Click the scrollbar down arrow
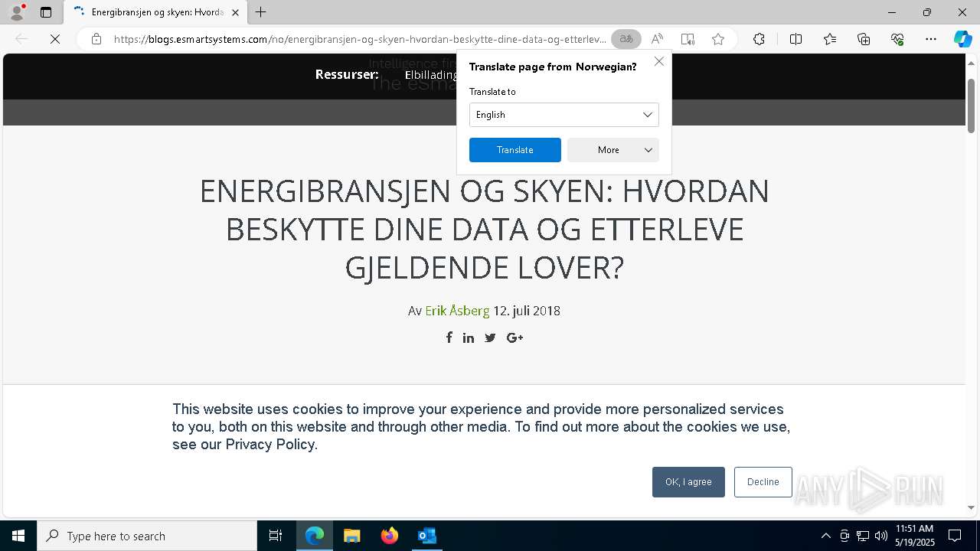This screenshot has height=551, width=980. coord(971,507)
